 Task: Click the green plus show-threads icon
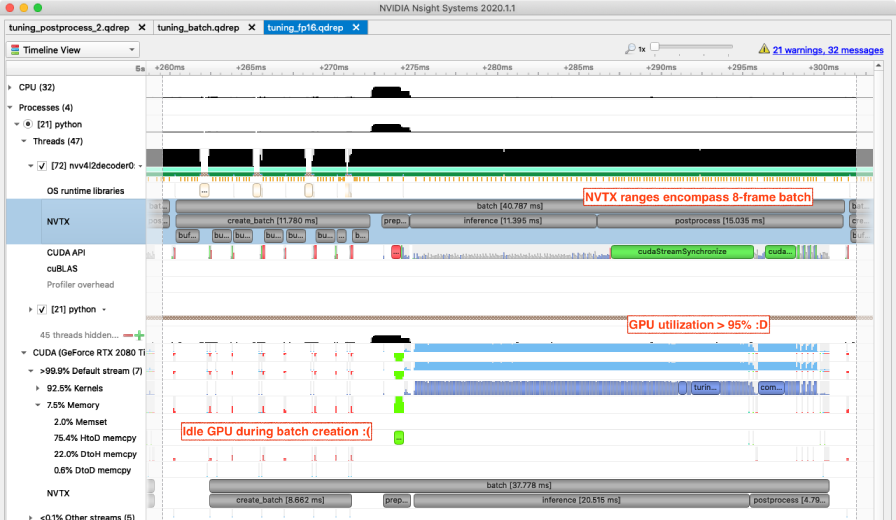139,335
